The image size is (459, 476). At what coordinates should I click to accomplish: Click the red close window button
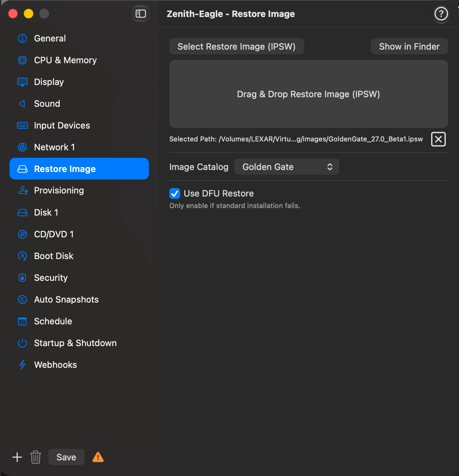coord(13,14)
